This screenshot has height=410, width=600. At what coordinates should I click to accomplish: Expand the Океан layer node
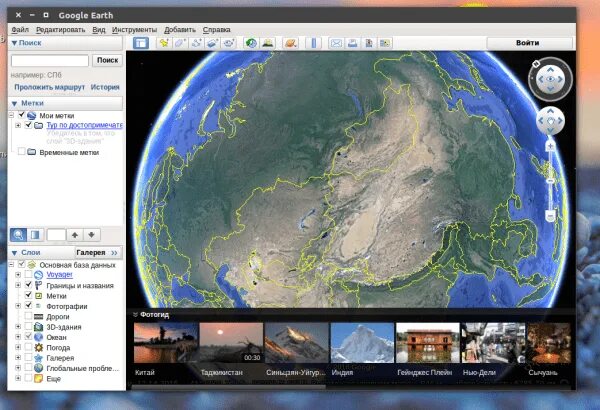tap(18, 337)
